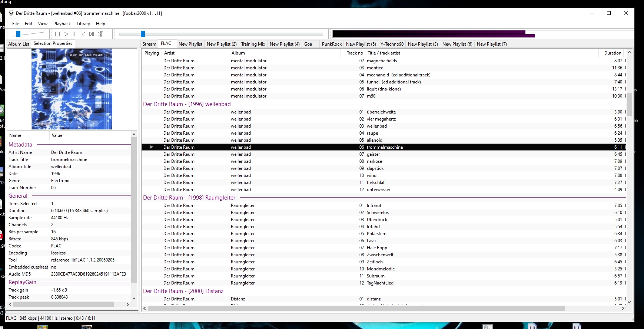Switch to the Stream playlist tab

click(x=149, y=44)
